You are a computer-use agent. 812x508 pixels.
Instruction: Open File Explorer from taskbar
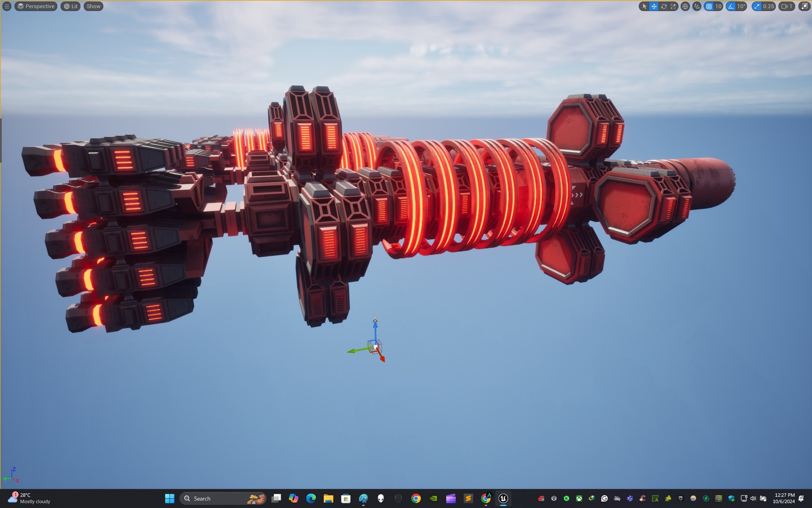(328, 498)
